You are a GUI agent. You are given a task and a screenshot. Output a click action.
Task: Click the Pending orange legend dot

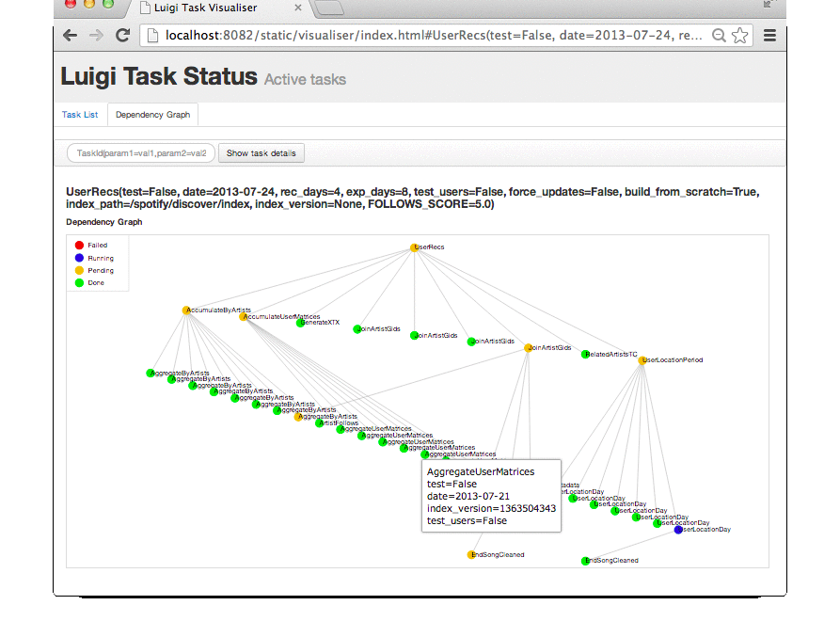click(79, 271)
